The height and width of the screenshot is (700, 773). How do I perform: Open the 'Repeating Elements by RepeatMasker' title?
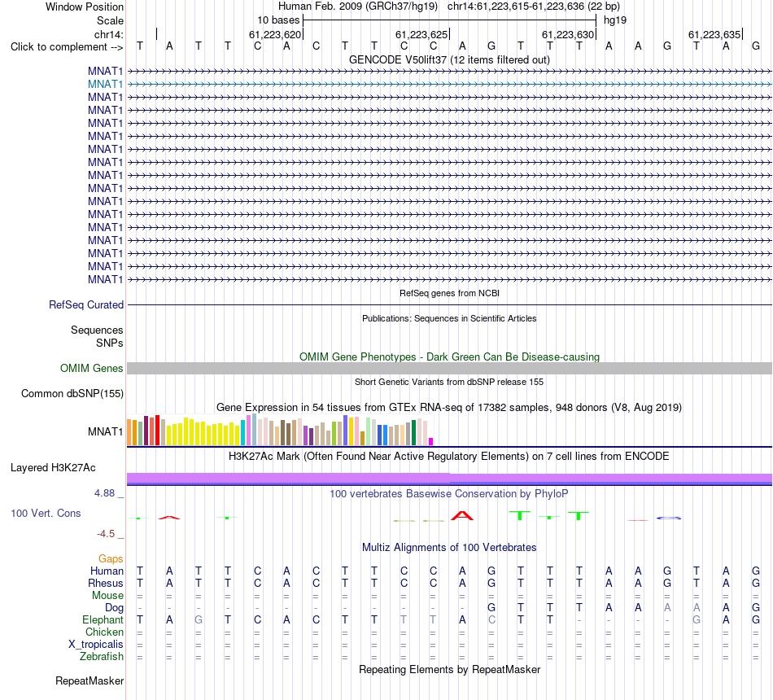click(x=449, y=669)
